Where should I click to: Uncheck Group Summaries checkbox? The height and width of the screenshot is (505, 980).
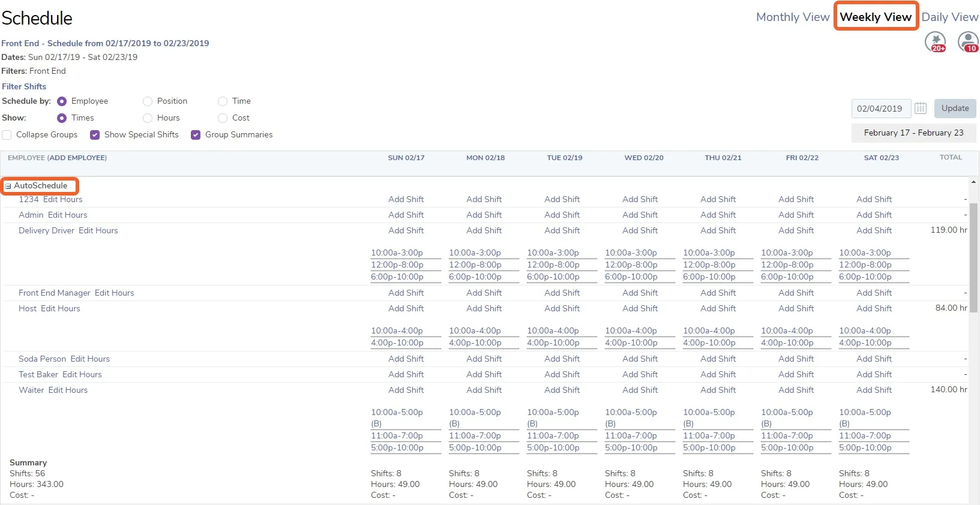pyautogui.click(x=196, y=135)
